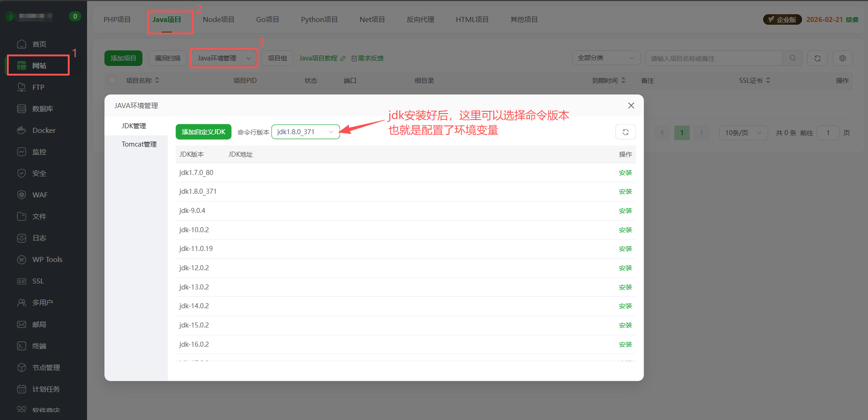The image size is (868, 420).
Task: Switch to the PHP项目 tab
Action: (x=117, y=19)
